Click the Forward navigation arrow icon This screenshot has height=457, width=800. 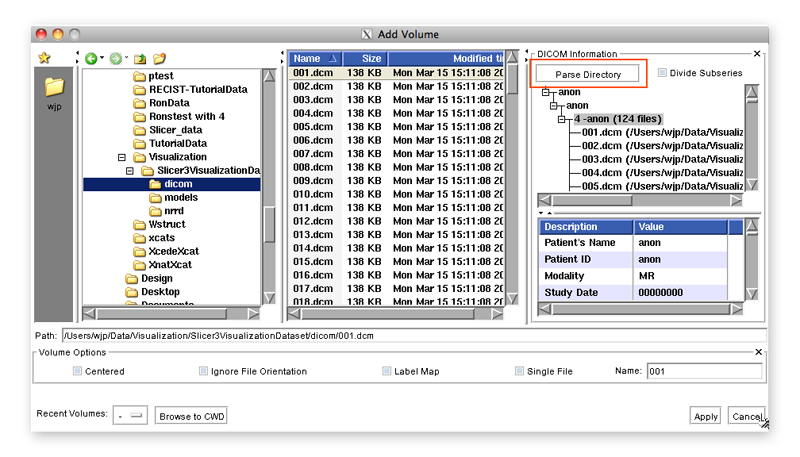coord(116,59)
